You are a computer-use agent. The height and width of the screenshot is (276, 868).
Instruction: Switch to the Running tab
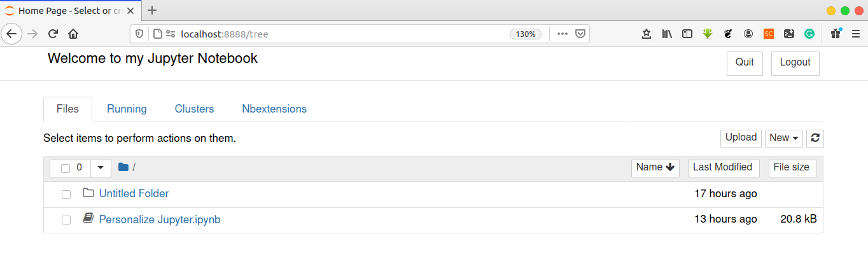coord(127,109)
